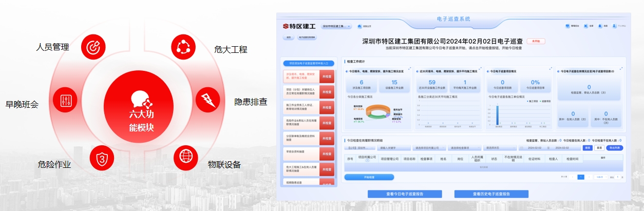Click the 检查时间 column header
Screen dimensions: 644x211
572,159
